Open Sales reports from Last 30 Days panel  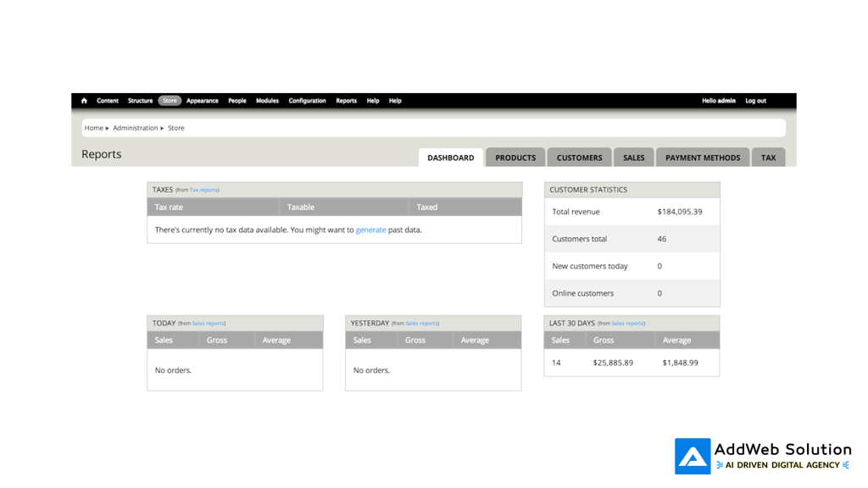(629, 323)
